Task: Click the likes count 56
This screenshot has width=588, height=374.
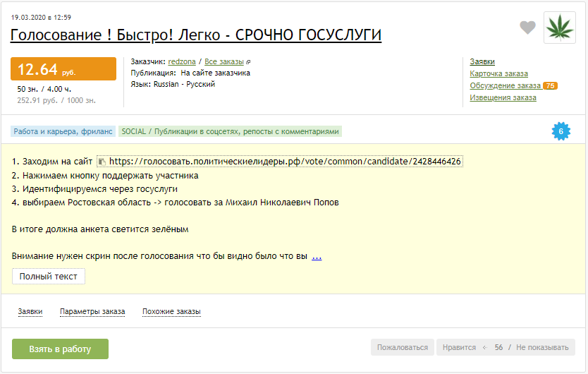Action: click(x=498, y=347)
